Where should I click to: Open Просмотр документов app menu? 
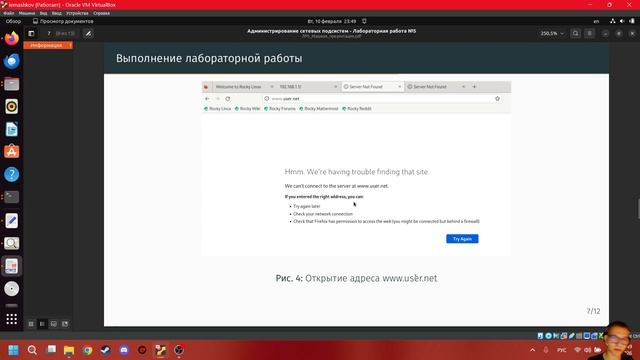[63, 21]
